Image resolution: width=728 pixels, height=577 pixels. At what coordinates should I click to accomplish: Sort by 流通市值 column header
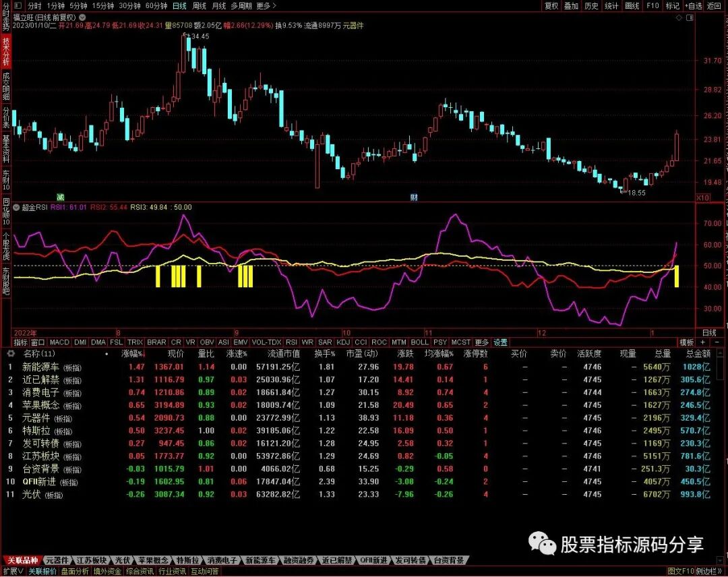coord(284,354)
